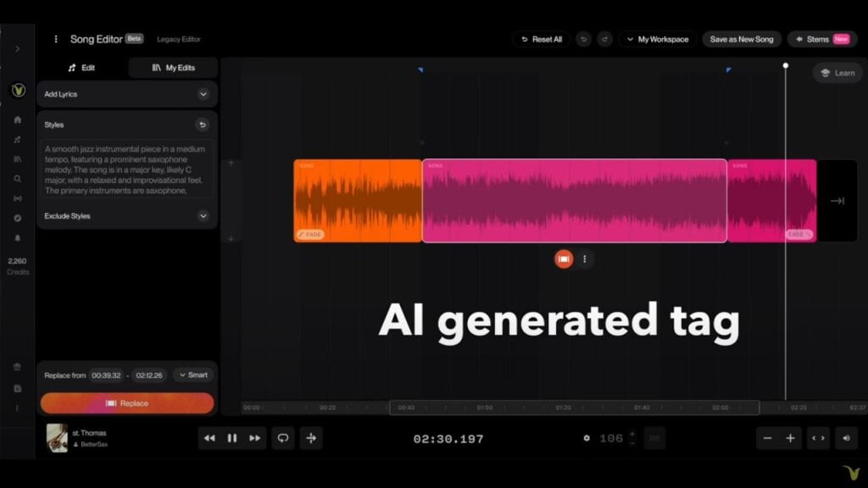This screenshot has width=868, height=488.
Task: Click the redo arrow in the top toolbar
Action: (604, 39)
